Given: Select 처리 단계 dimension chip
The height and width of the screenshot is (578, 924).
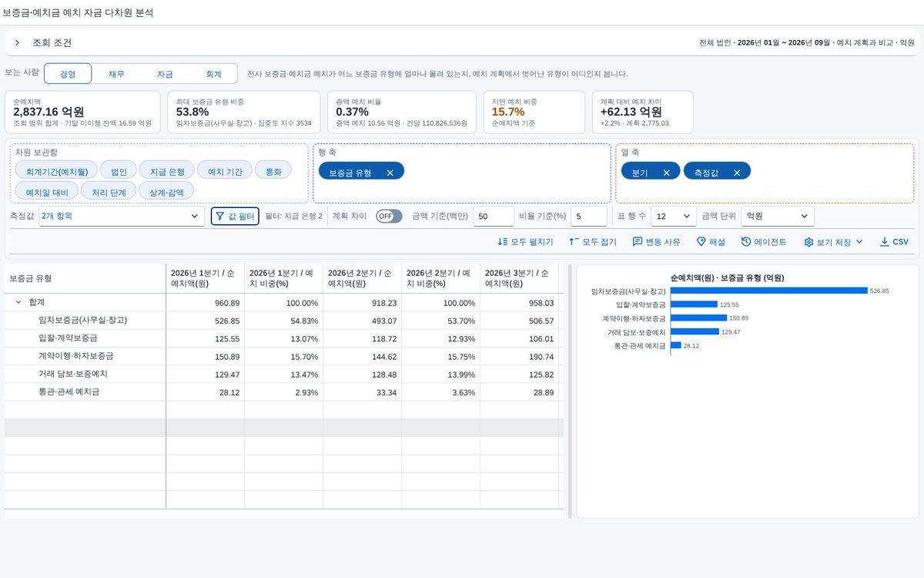Looking at the screenshot, I should [109, 191].
